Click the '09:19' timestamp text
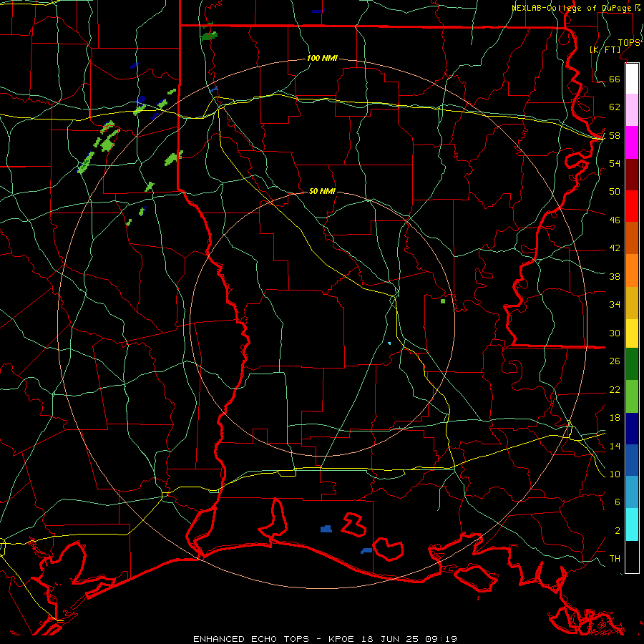Image resolution: width=644 pixels, height=644 pixels. click(441, 639)
